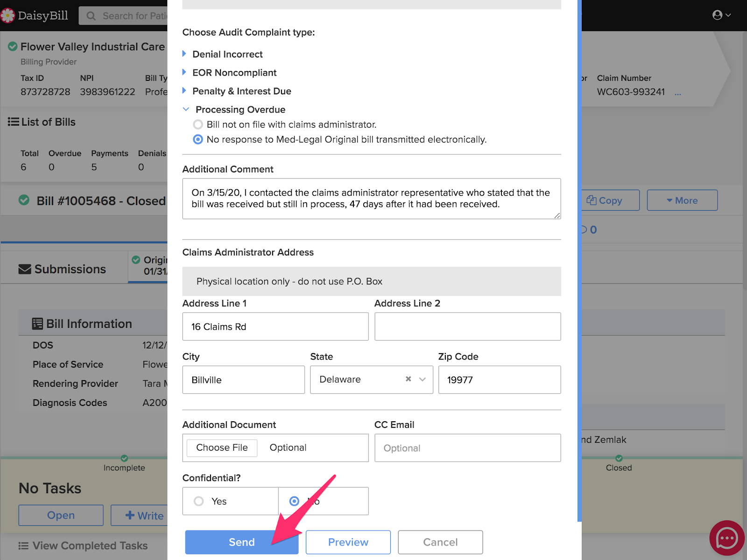This screenshot has height=560, width=747.
Task: Click the search magnifier icon
Action: click(91, 16)
